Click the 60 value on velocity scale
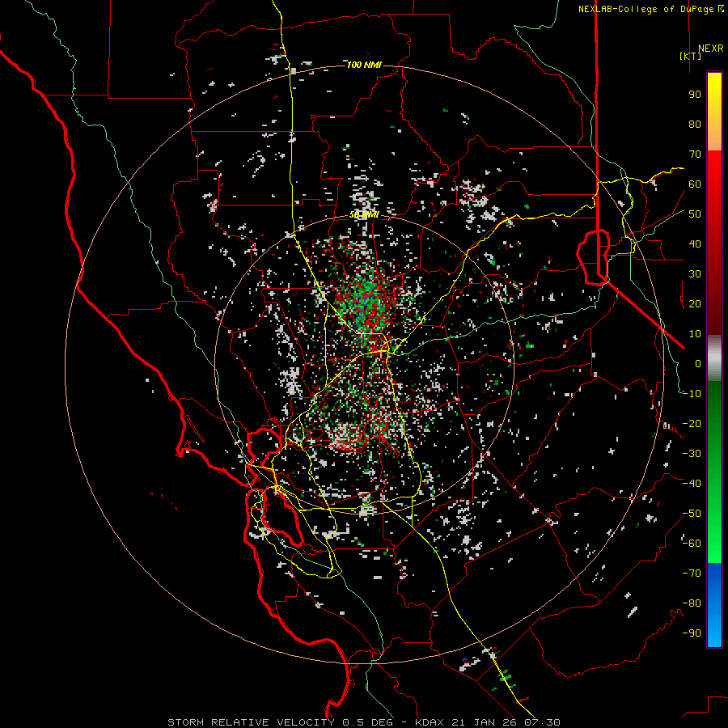The image size is (728, 728). (695, 184)
